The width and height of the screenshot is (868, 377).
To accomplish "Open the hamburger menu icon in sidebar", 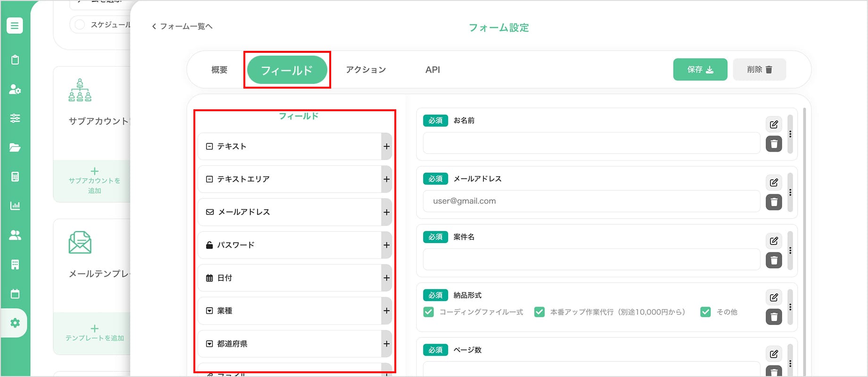I will 15,25.
